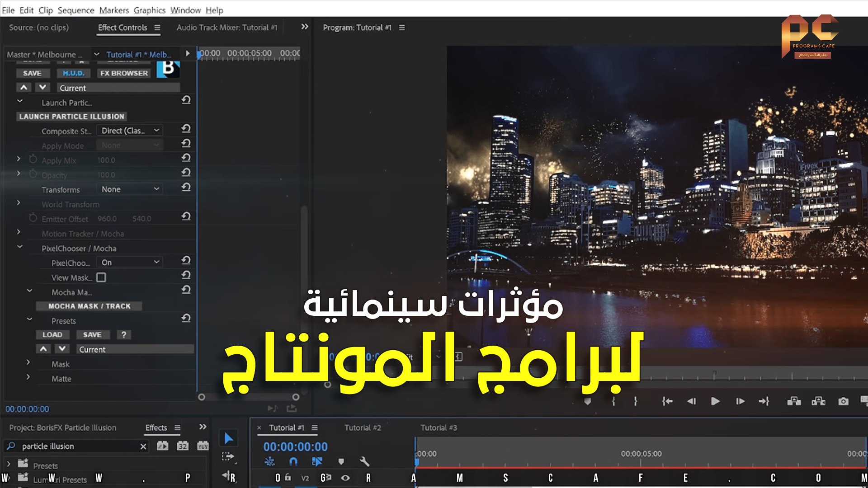868x488 pixels.
Task: Click Add Marker in the Program monitor
Action: 587,401
